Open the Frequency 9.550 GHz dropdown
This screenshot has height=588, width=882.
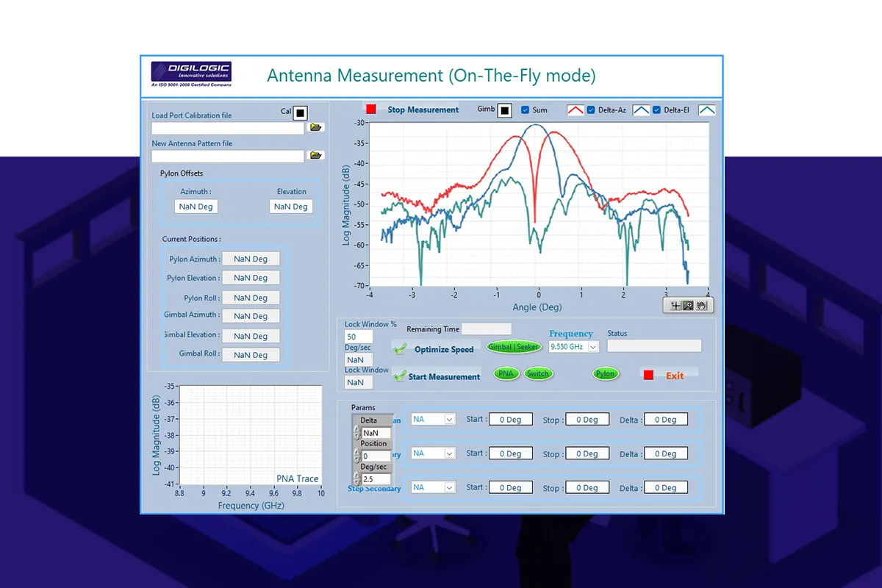593,346
